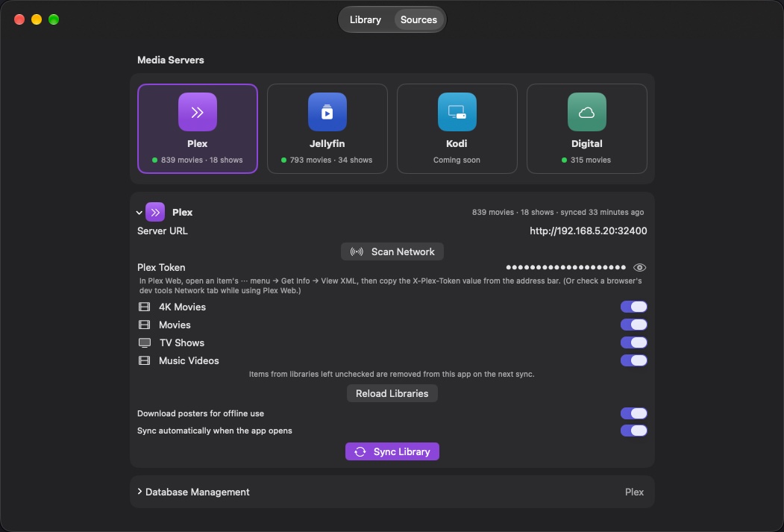This screenshot has width=784, height=532.
Task: Click the Reload Libraries button
Action: click(x=392, y=393)
